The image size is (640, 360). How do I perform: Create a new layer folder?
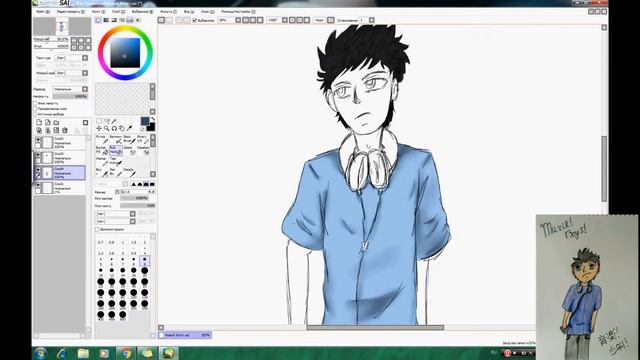coord(56,122)
